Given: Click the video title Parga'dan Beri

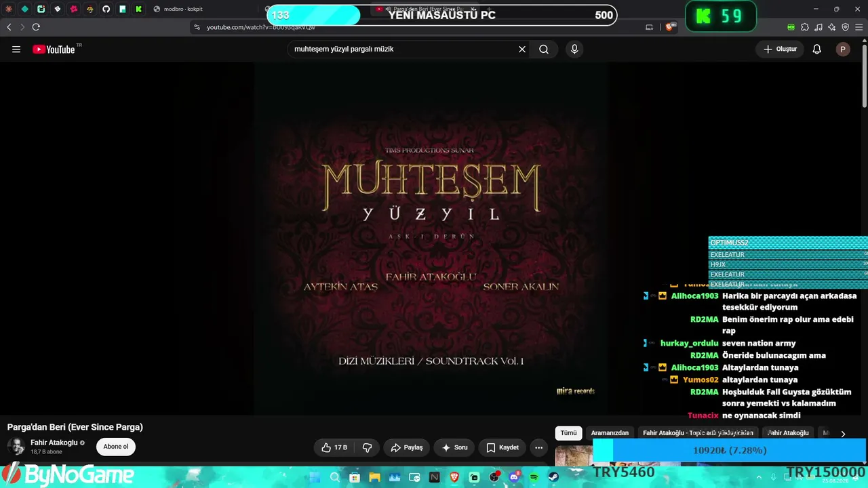Looking at the screenshot, I should pyautogui.click(x=75, y=427).
